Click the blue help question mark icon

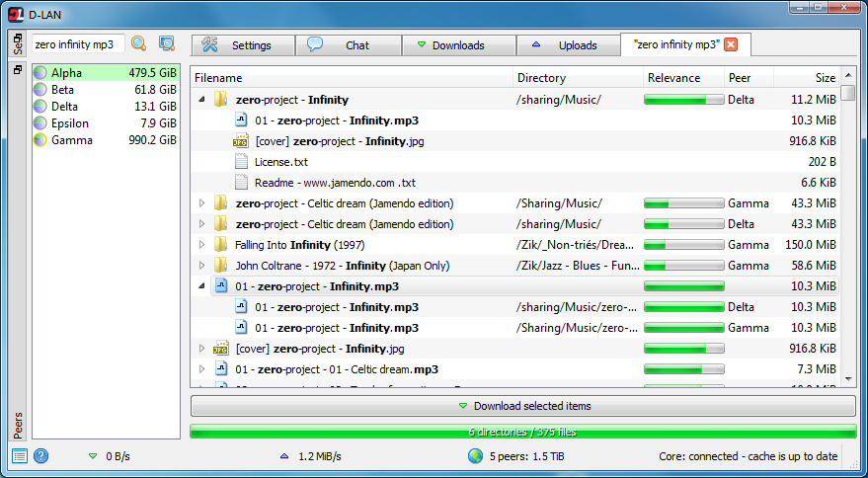pos(40,456)
